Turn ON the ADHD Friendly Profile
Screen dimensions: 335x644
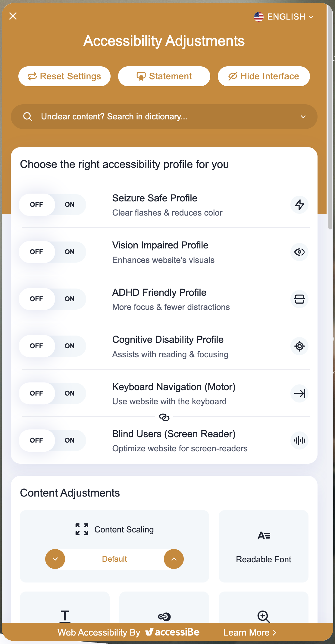pos(70,299)
